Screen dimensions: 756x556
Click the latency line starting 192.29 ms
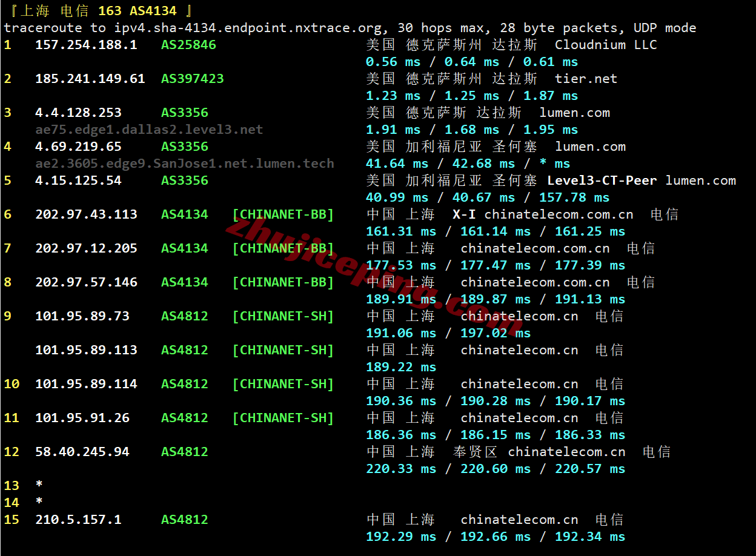click(x=496, y=537)
